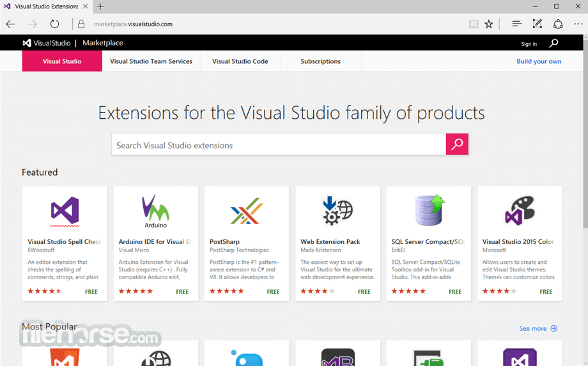
Task: Select the Visual Studio tab
Action: click(62, 61)
